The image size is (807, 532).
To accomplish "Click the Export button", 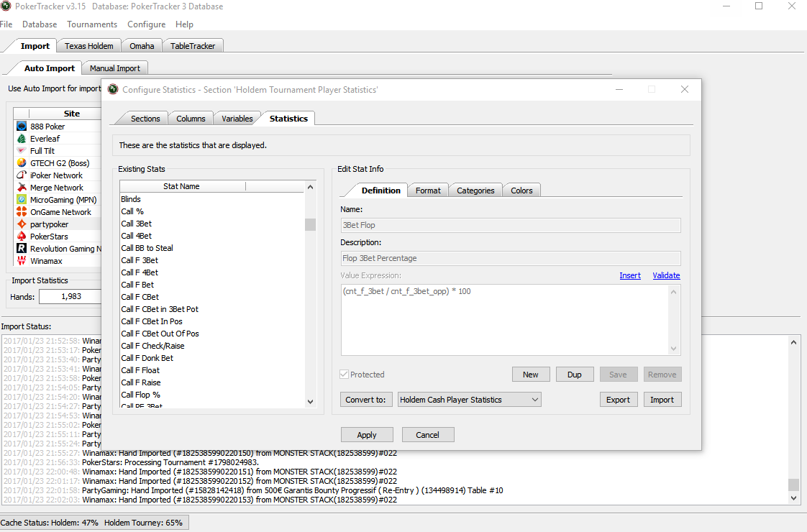I will (x=618, y=400).
